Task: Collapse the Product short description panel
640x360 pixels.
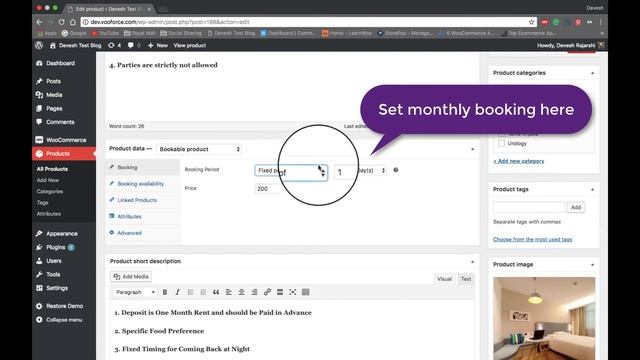Action: (472, 262)
